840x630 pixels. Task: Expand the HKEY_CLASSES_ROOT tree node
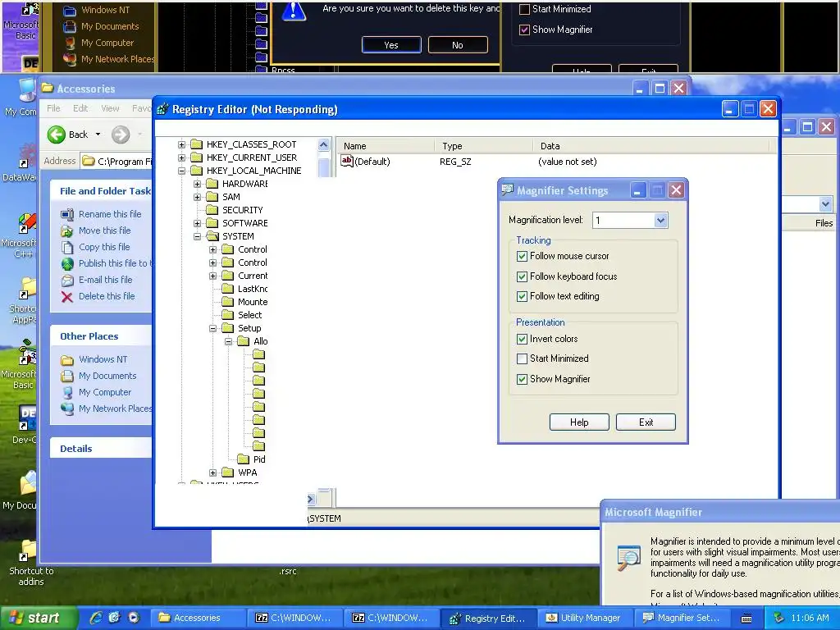pos(181,144)
